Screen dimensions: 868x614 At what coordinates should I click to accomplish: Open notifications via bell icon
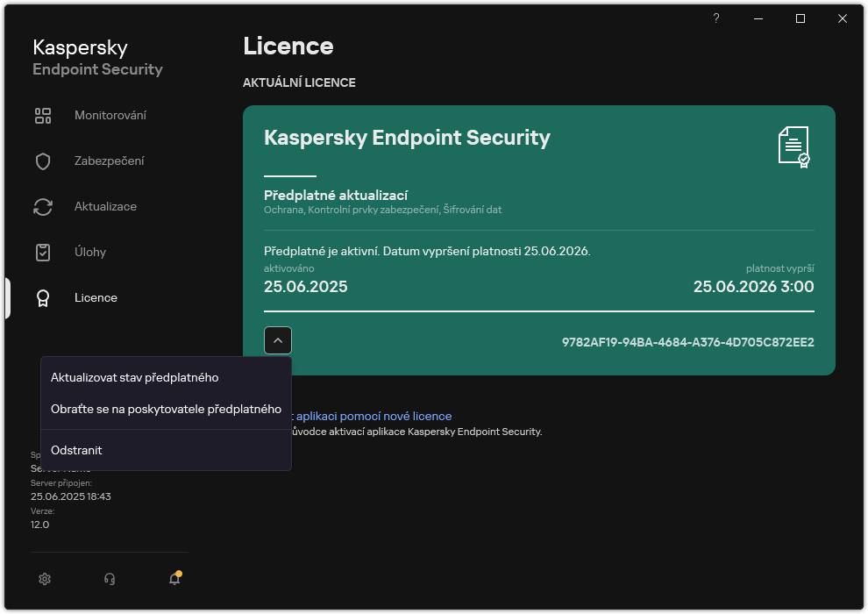(174, 579)
